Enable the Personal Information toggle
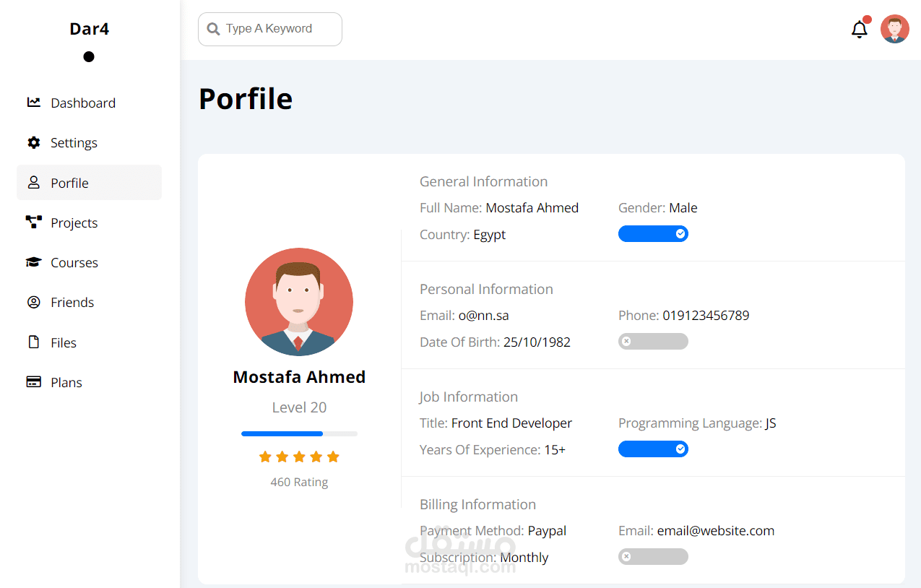Viewport: 921px width, 588px height. (x=653, y=342)
